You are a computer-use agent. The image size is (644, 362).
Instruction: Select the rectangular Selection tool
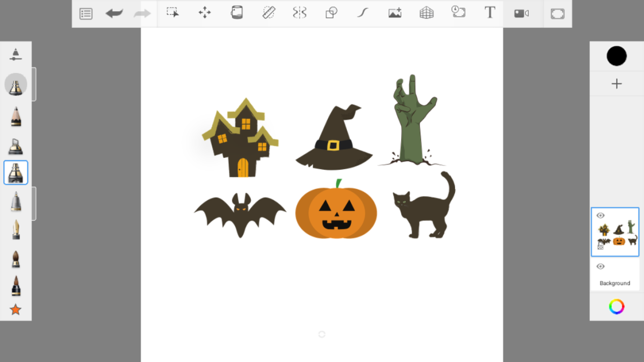pos(172,13)
